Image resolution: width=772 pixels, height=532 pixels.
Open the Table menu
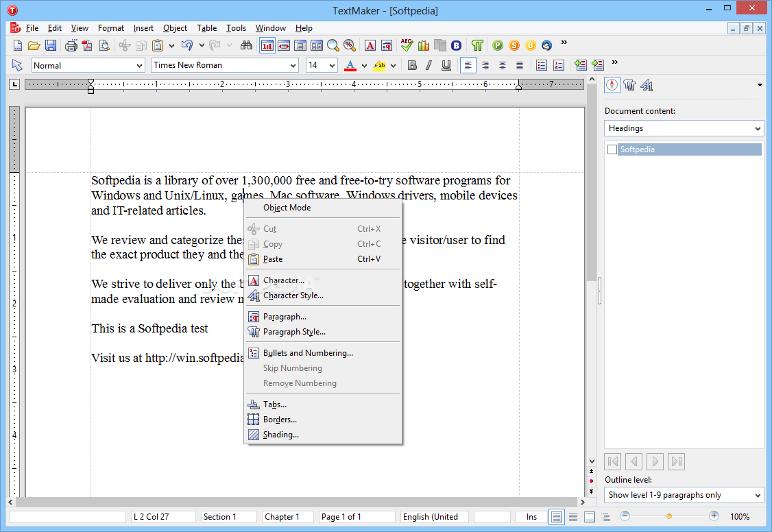pos(207,28)
